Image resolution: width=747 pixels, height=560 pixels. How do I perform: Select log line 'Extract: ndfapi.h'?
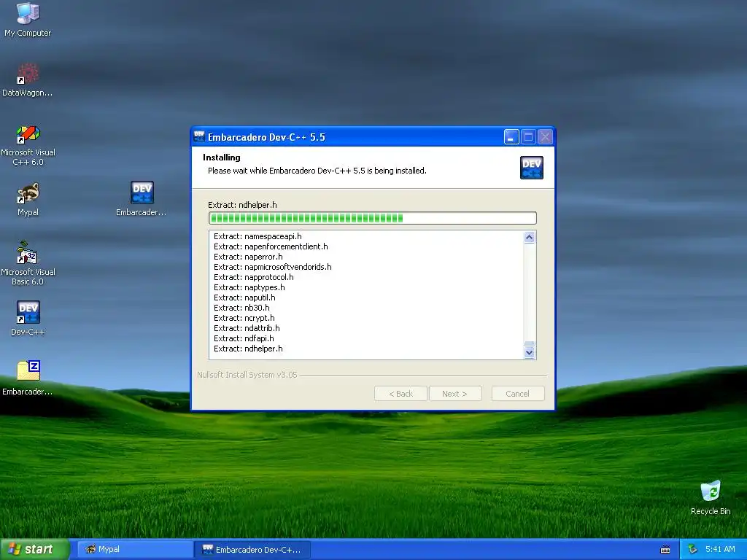244,338
